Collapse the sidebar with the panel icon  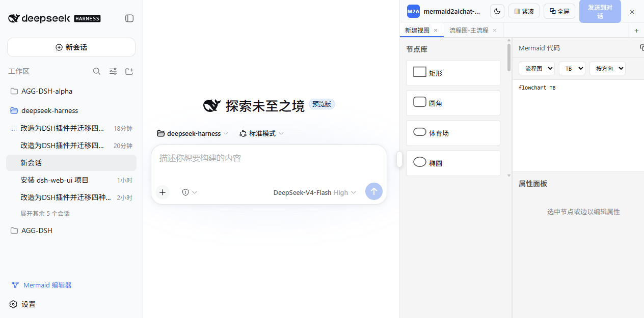click(x=129, y=18)
